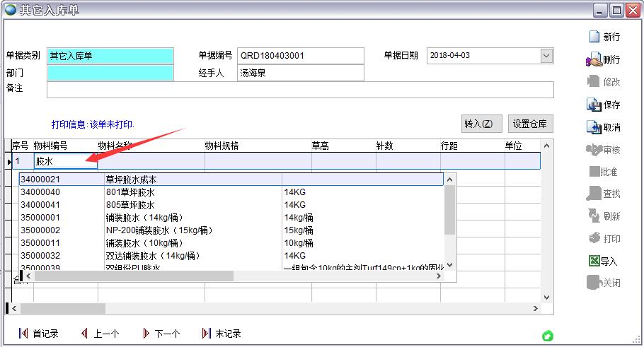This screenshot has width=644, height=347.
Task: Open the 单据日期 date dropdown
Action: point(546,56)
